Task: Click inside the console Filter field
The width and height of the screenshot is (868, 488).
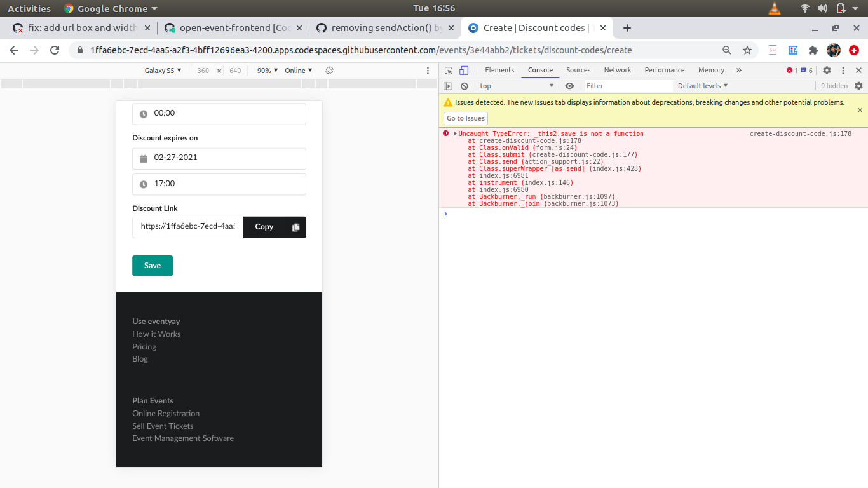Action: (628, 85)
